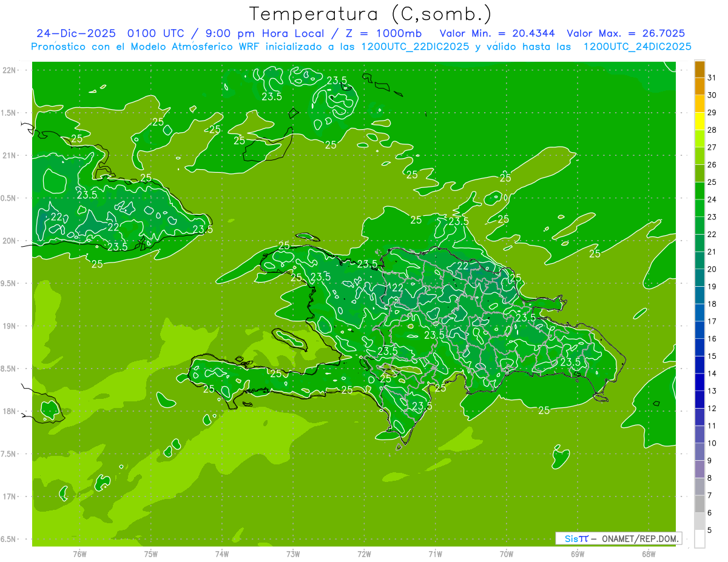Select the lime swatch between 27 and 28
Viewport: 728px width, 562px height.
coord(699,139)
